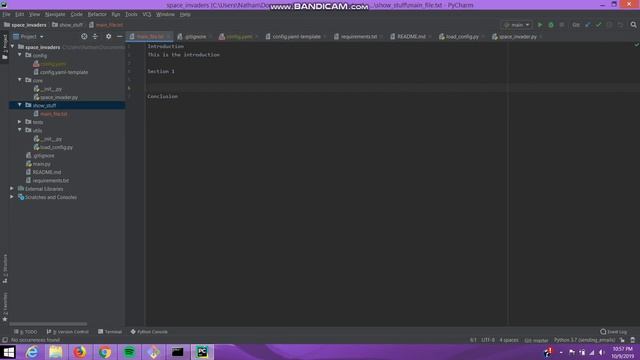
Task: Open the Terminal tool window
Action: coord(110,332)
